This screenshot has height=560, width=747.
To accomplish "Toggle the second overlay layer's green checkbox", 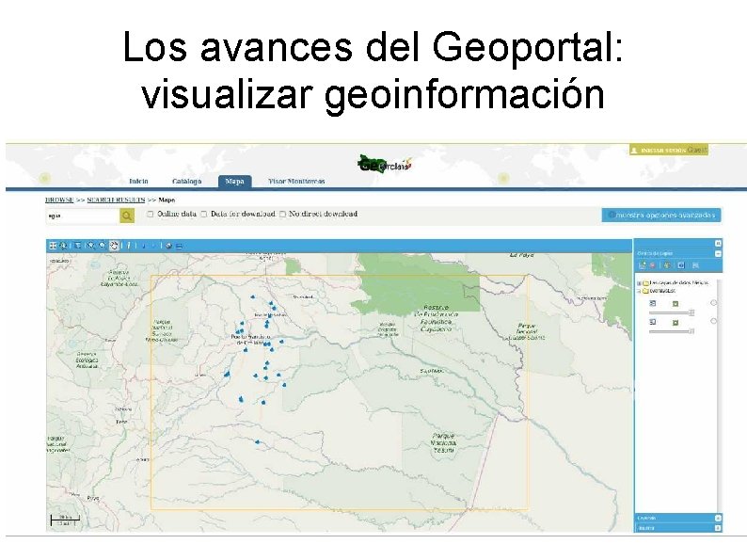I will click(675, 323).
